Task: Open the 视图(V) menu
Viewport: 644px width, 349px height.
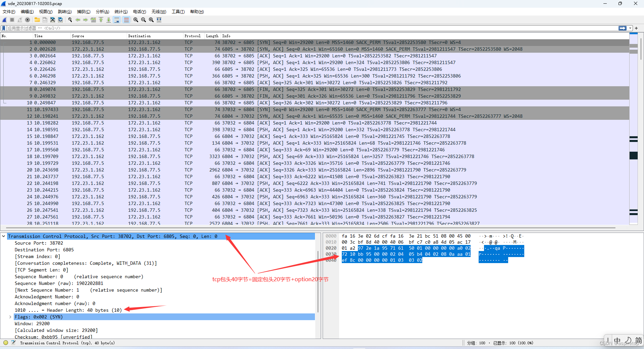Action: point(46,12)
